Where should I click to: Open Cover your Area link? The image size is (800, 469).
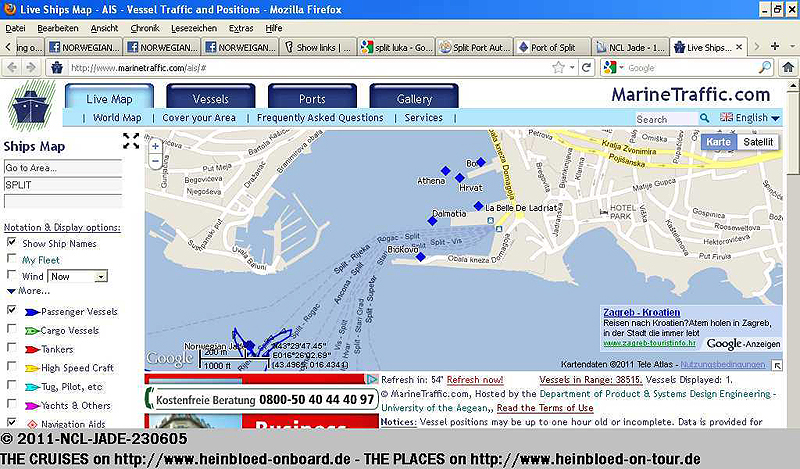click(x=199, y=118)
